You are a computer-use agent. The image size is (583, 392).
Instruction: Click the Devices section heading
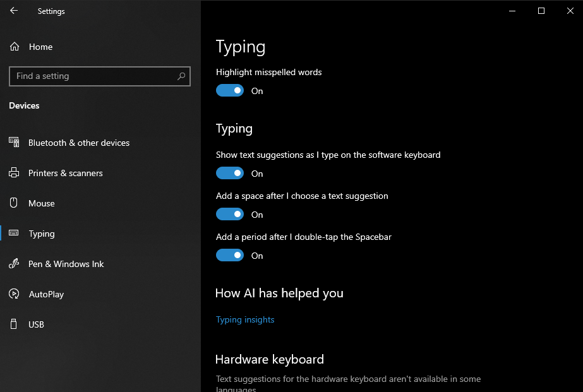tap(24, 105)
